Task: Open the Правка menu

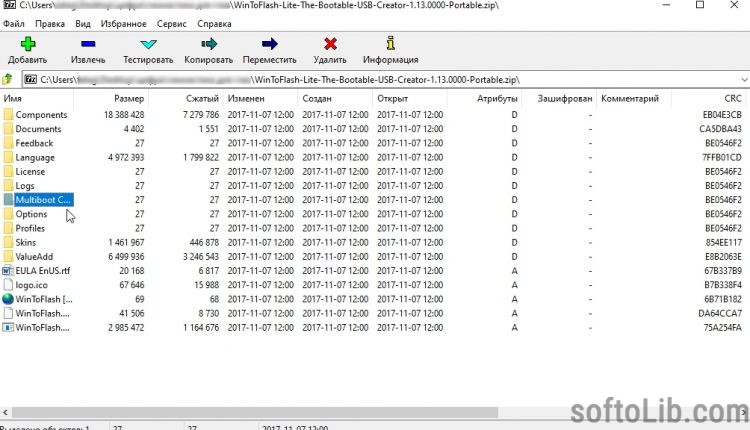Action: click(x=50, y=23)
